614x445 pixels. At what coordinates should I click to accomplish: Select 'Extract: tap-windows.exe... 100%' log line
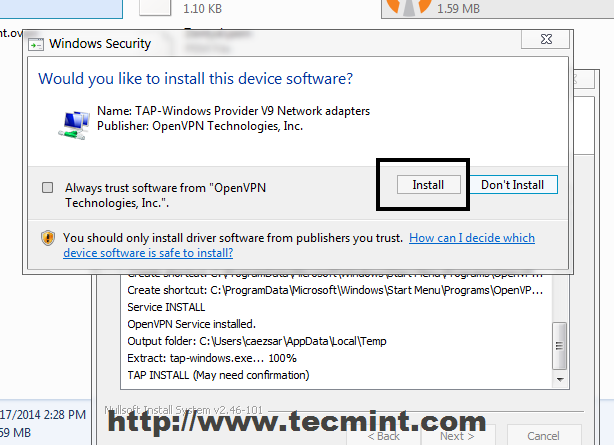[x=212, y=358]
